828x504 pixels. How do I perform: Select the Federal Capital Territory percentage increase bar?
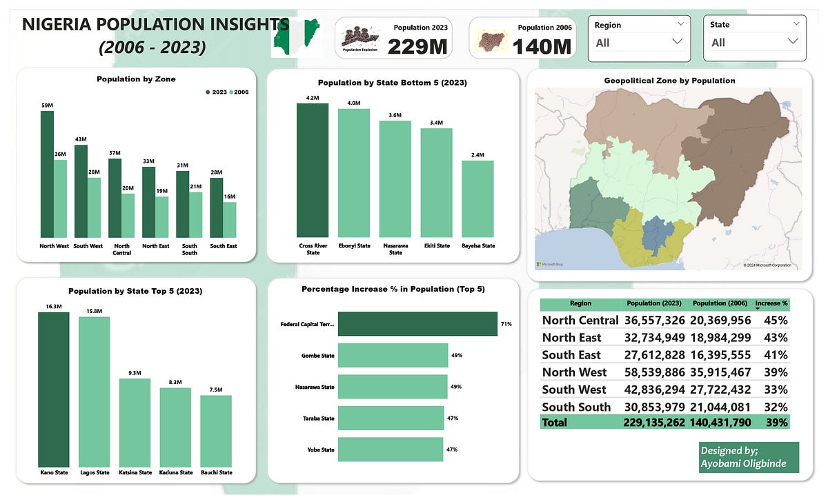417,323
